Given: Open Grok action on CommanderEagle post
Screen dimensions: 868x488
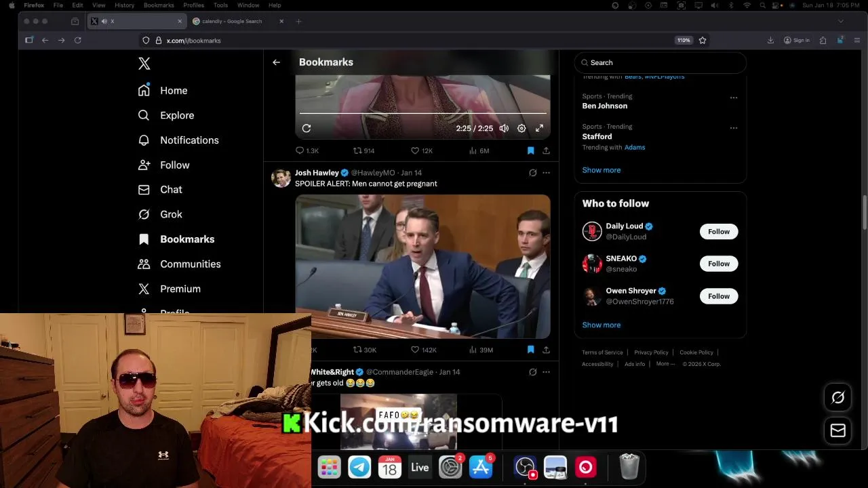Looking at the screenshot, I should click(533, 372).
